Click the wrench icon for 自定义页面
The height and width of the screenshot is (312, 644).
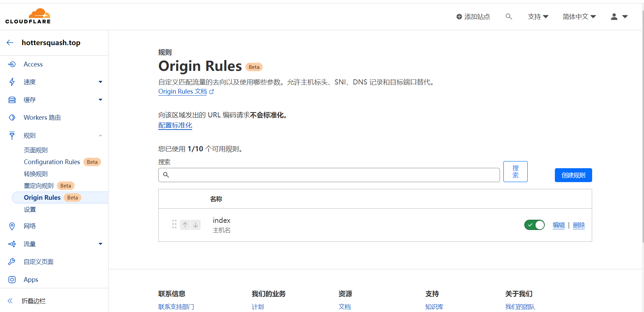pos(12,261)
